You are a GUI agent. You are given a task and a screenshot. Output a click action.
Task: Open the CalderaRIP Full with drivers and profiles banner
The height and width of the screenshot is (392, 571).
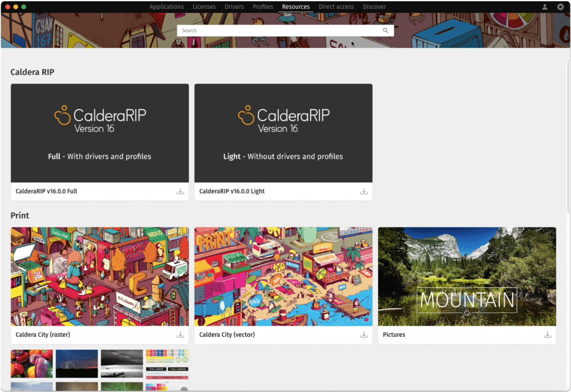click(100, 133)
